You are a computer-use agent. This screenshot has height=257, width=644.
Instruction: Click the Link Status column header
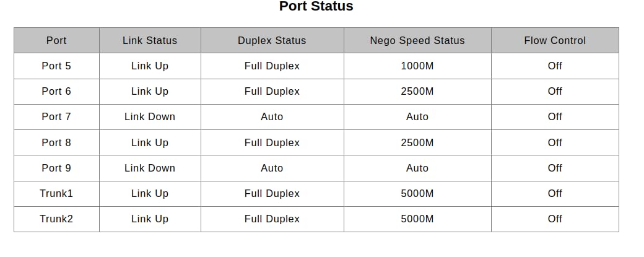pyautogui.click(x=150, y=41)
